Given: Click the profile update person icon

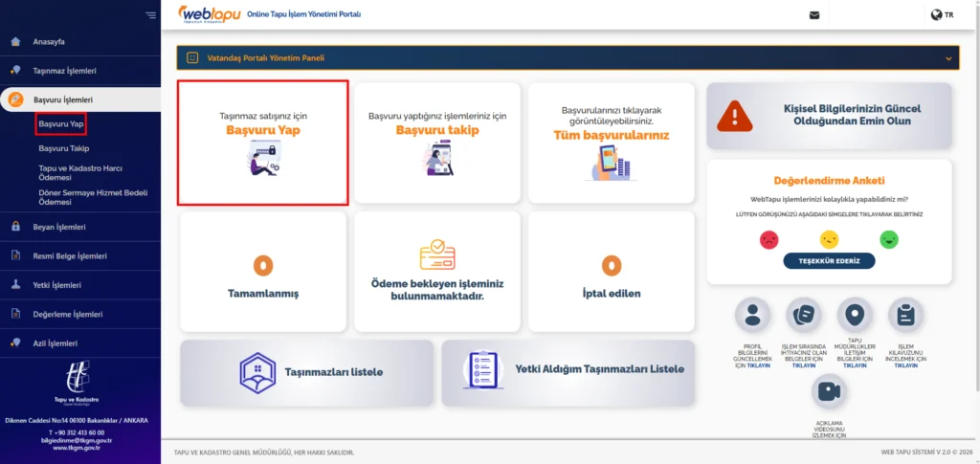Looking at the screenshot, I should [752, 316].
